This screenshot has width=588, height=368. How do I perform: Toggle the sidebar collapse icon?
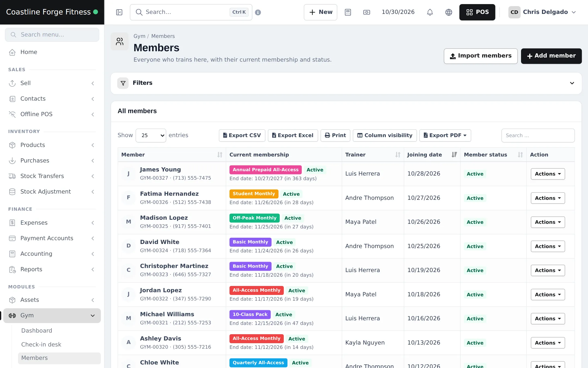[119, 12]
